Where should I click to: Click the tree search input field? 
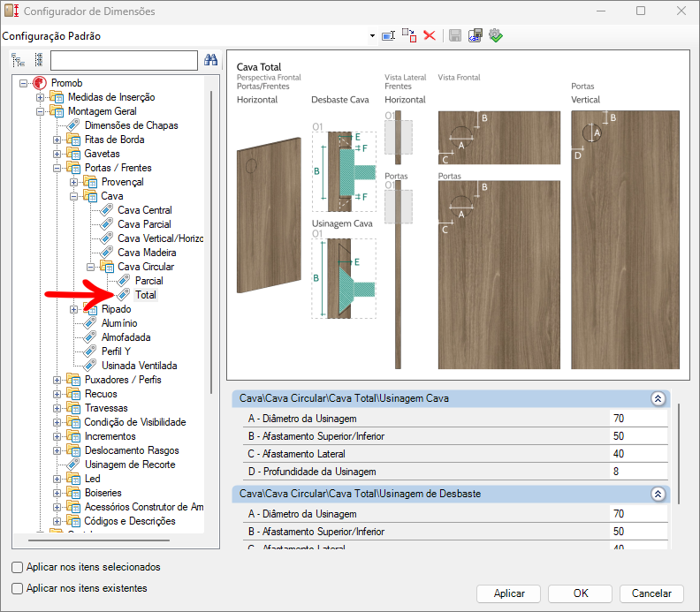[x=124, y=60]
